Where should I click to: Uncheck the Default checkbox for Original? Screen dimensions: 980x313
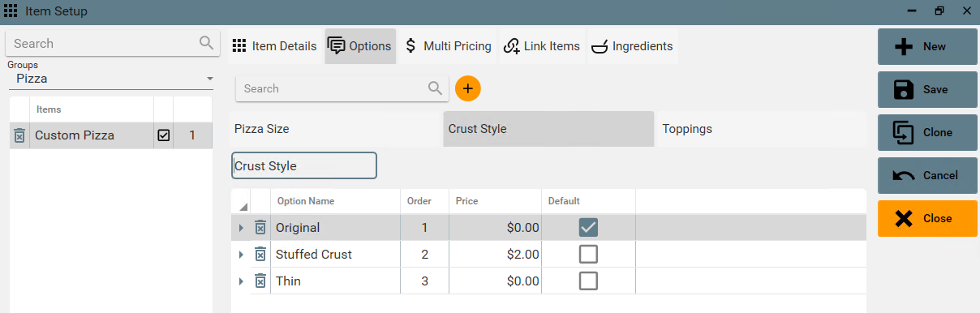click(x=588, y=228)
